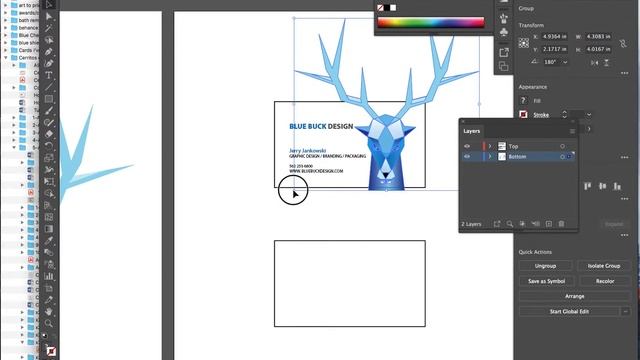Hide the Bottom layer eye icon
The image size is (640, 360).
[467, 156]
